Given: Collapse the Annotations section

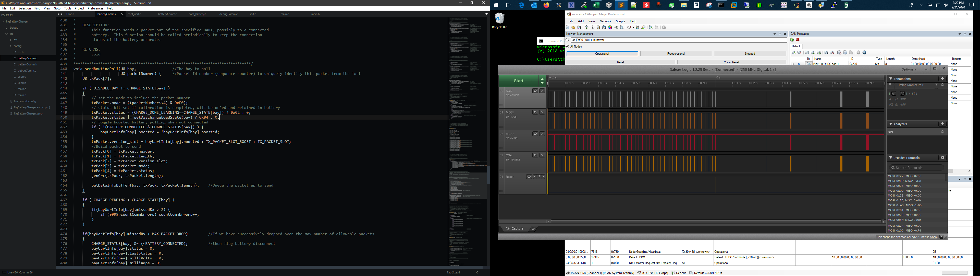Looking at the screenshot, I should click(x=891, y=78).
